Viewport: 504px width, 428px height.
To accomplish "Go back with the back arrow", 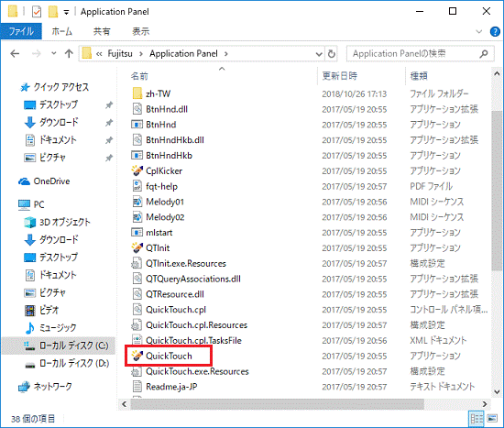I will pos(15,54).
